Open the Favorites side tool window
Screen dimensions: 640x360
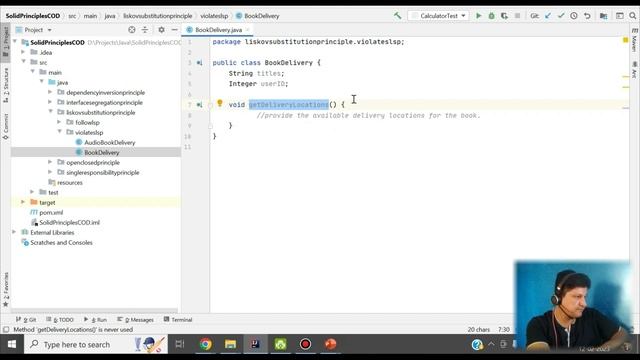[x=6, y=289]
